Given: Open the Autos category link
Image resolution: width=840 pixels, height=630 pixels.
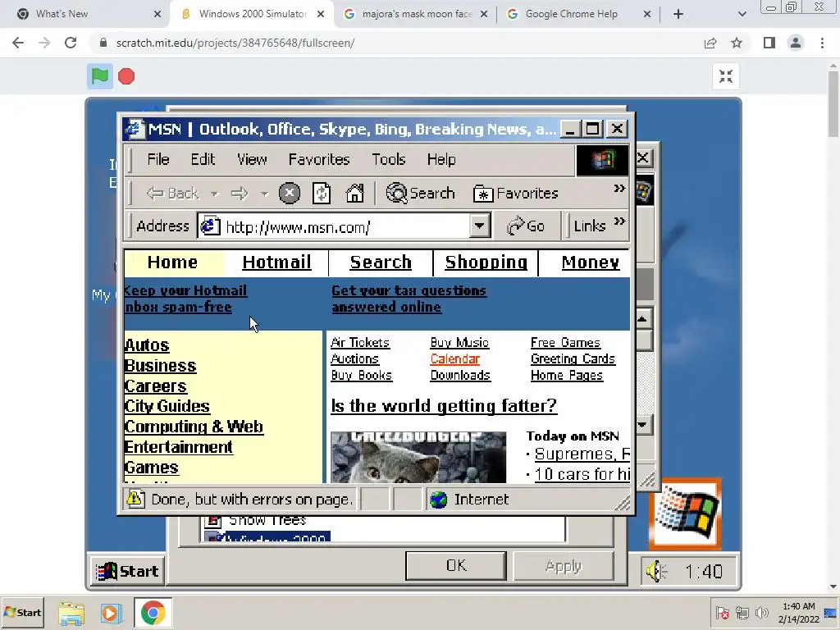Looking at the screenshot, I should pyautogui.click(x=147, y=345).
